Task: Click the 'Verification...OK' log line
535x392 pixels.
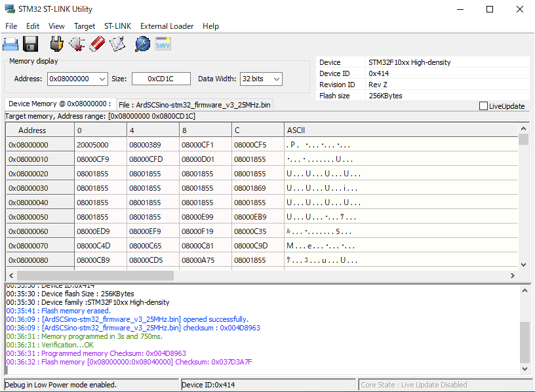Action: coord(50,345)
